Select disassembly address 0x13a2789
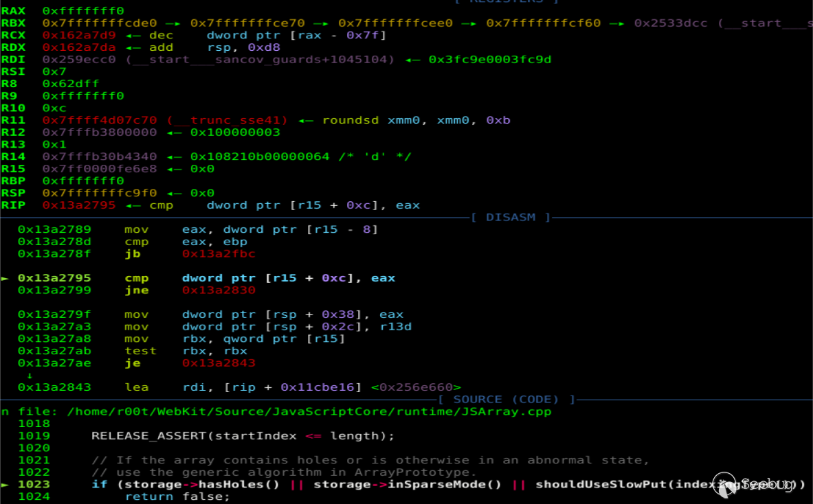Viewport: 813px width, 504px height. point(54,229)
